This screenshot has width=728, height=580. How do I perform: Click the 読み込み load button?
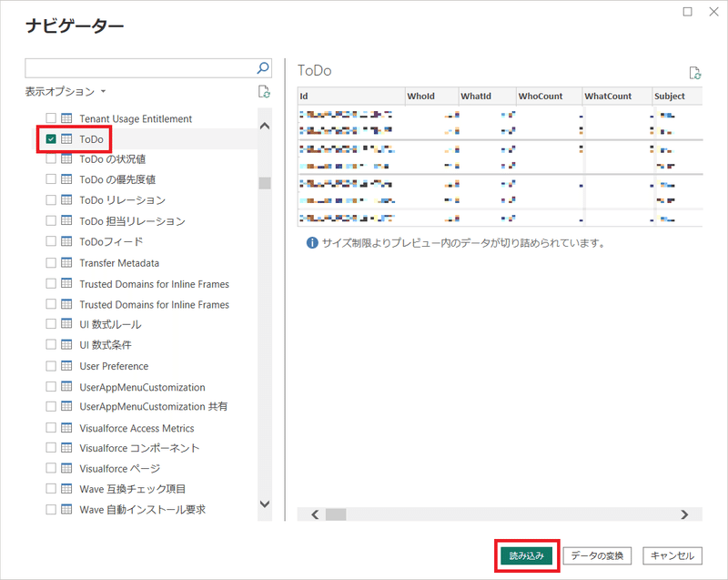pos(527,555)
